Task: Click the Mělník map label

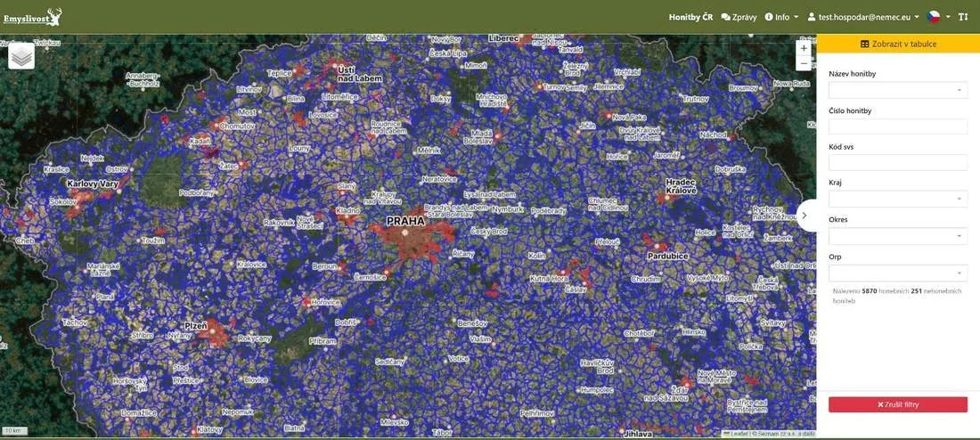Action: [429, 151]
